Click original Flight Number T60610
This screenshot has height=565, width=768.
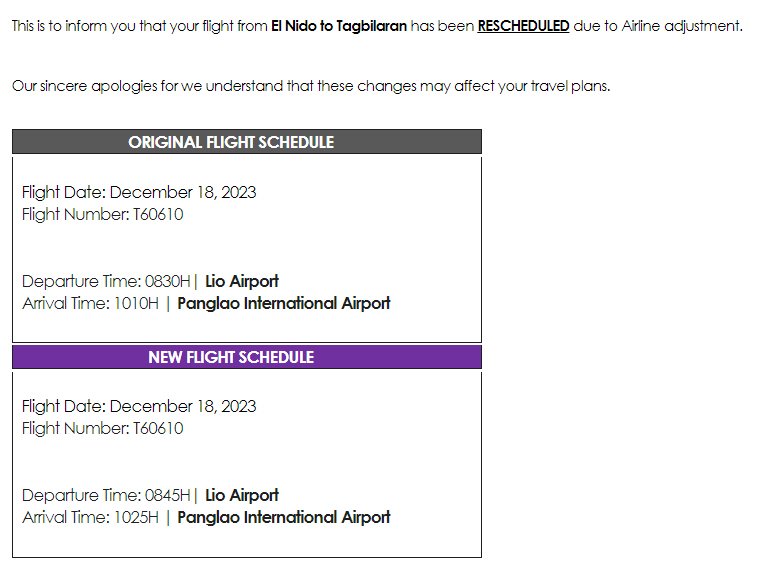coord(103,214)
